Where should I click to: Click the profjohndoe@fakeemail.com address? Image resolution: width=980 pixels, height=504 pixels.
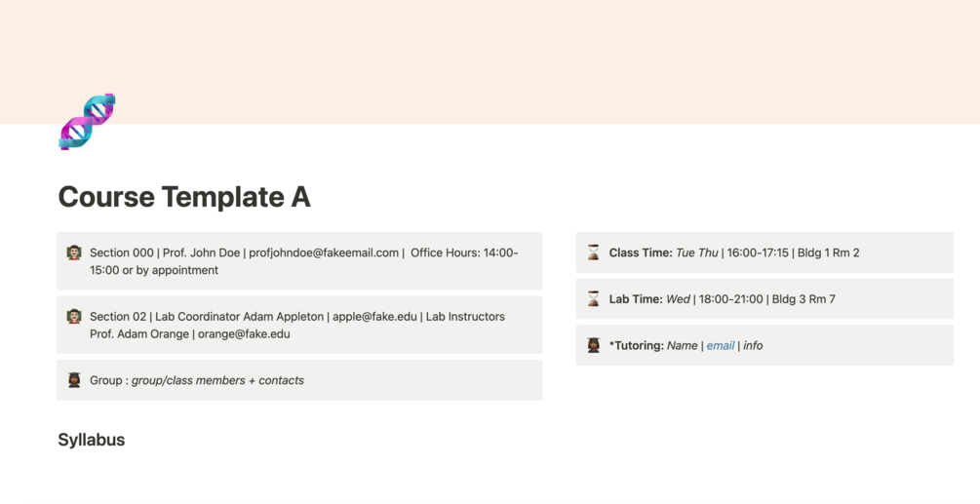tap(324, 252)
